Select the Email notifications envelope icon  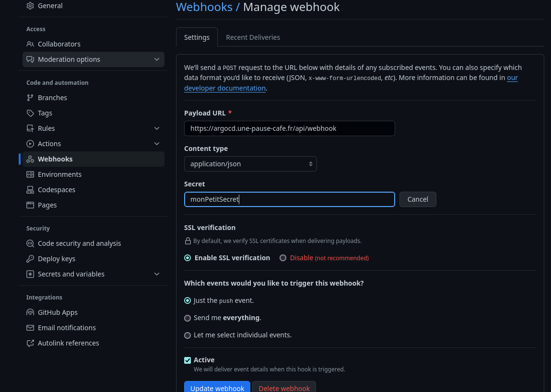coord(29,327)
